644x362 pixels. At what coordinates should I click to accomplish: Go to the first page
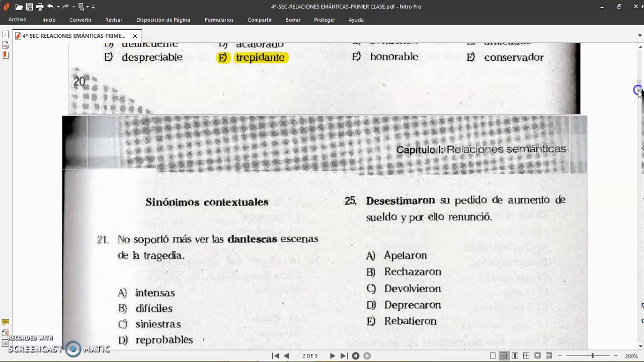(x=275, y=355)
